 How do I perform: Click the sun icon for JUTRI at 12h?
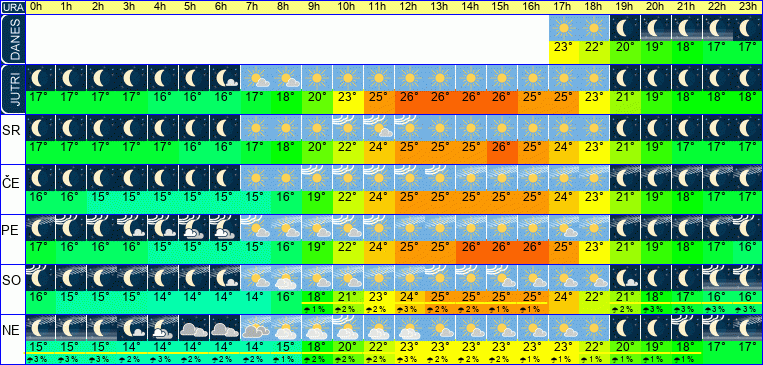410,78
